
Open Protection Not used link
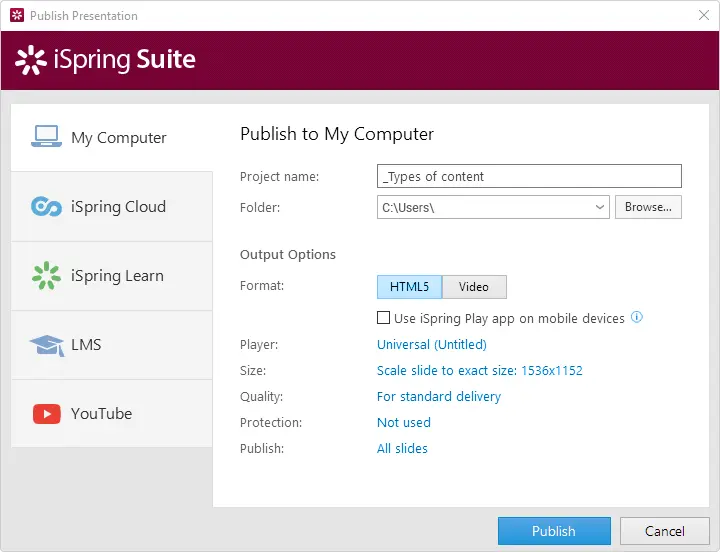[x=404, y=422]
